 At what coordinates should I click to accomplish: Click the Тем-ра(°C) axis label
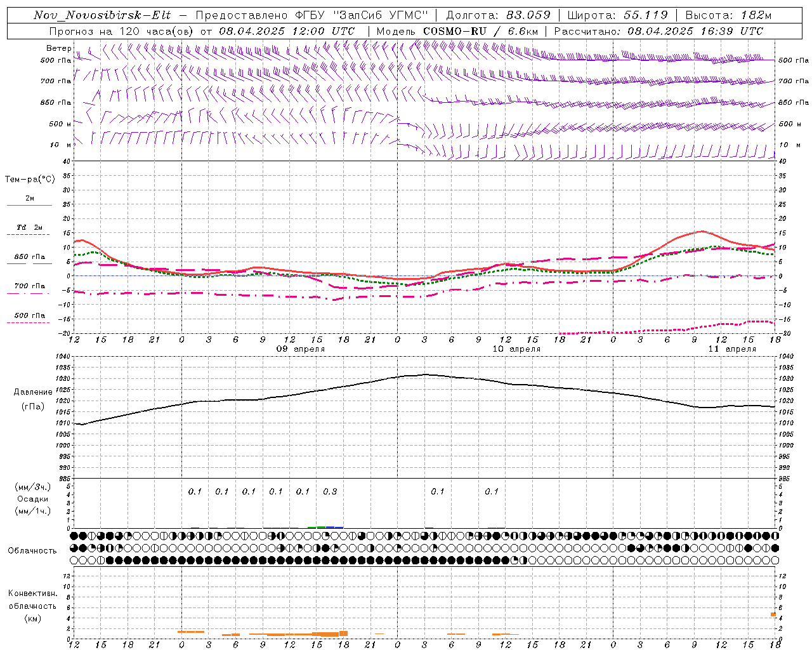(x=30, y=180)
